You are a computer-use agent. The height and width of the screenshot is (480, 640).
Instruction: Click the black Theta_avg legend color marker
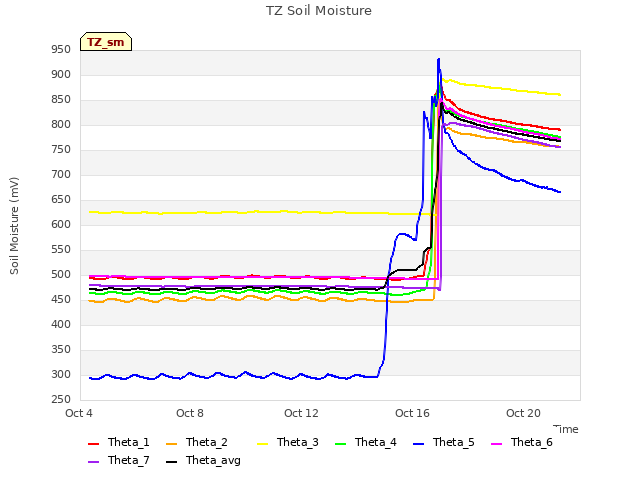click(x=171, y=462)
